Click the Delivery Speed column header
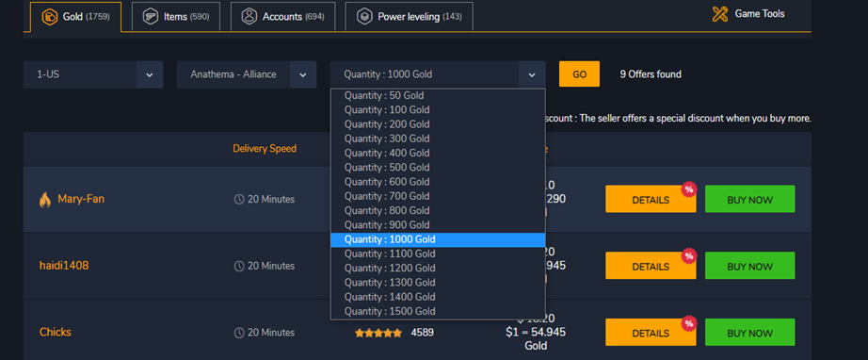This screenshot has width=868, height=360. coord(265,149)
